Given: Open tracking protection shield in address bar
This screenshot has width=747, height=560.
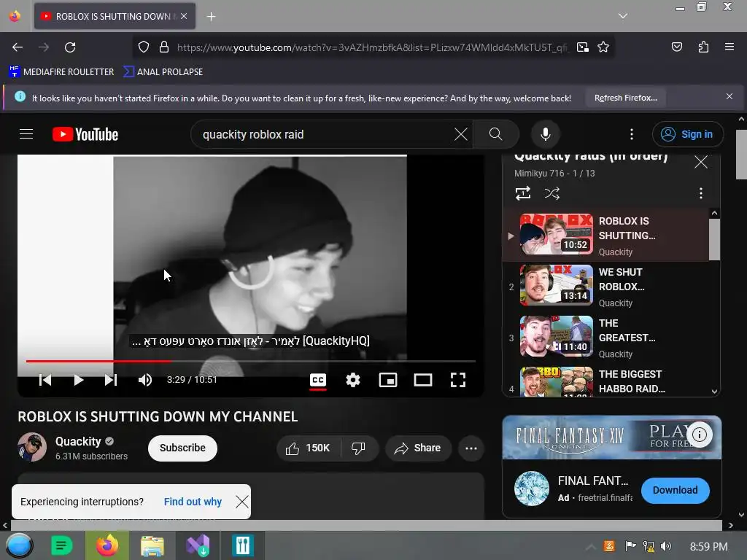Looking at the screenshot, I should tap(144, 47).
